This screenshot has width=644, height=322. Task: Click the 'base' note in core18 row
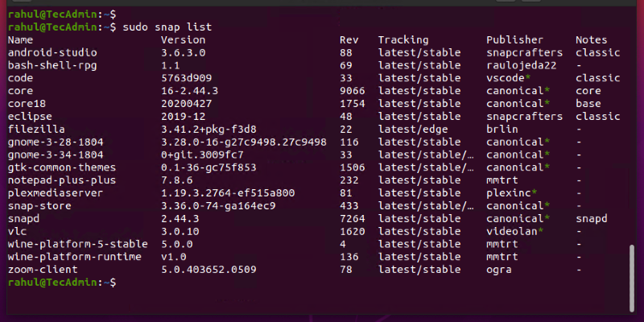tap(588, 104)
